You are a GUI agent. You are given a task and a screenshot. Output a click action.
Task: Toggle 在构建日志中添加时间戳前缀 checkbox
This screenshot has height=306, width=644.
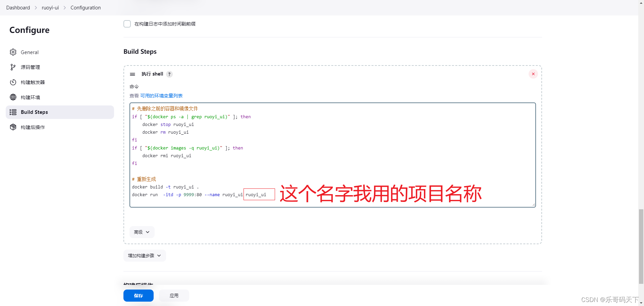coord(127,24)
